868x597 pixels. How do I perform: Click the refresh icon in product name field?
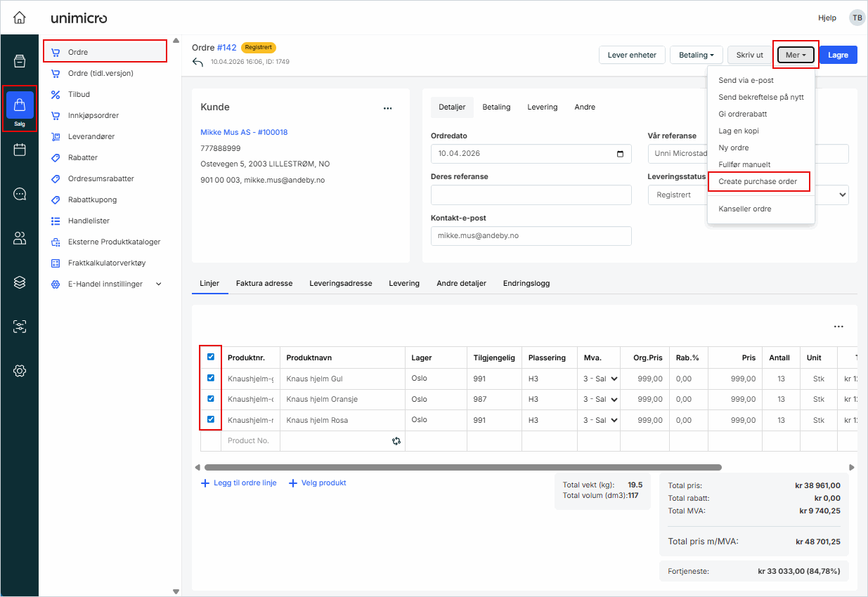coord(396,441)
